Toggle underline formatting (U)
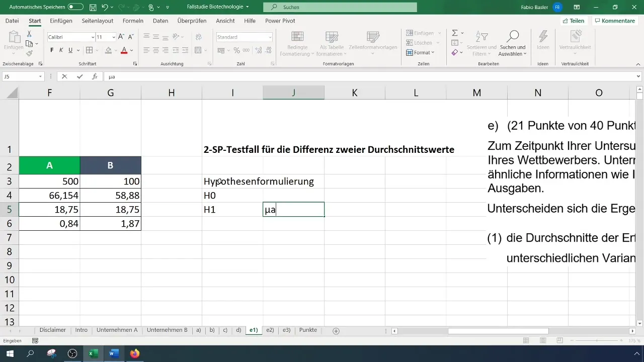 point(70,50)
